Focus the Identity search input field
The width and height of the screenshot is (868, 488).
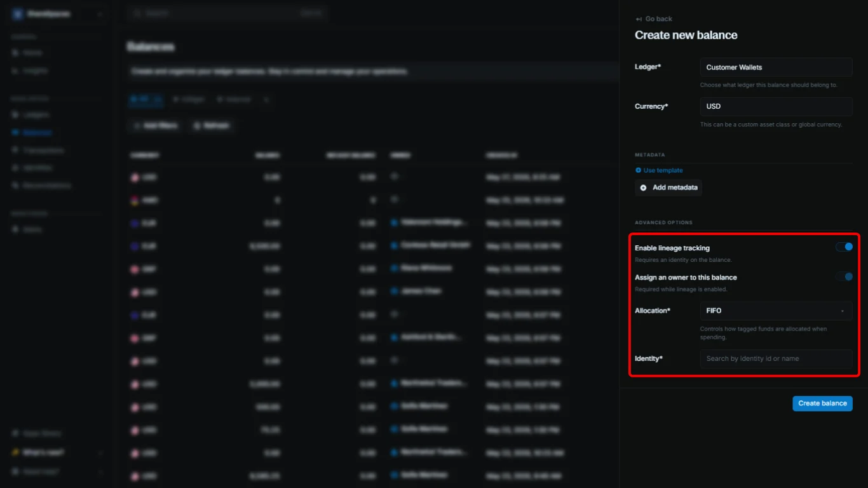[x=776, y=358]
